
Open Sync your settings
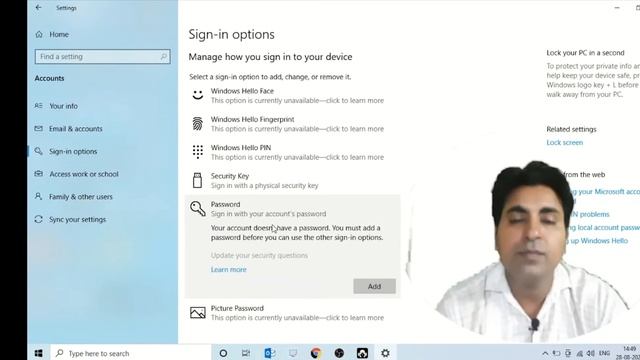(78, 220)
